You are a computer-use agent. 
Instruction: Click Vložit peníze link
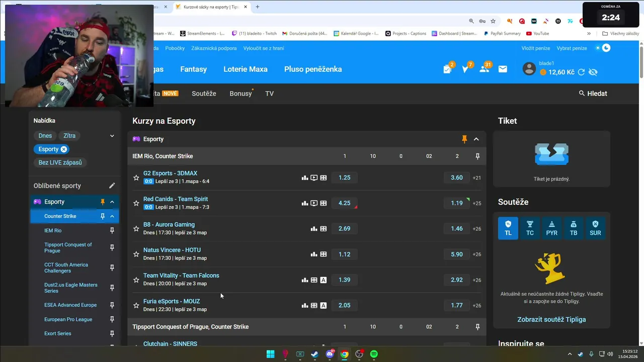tap(536, 48)
